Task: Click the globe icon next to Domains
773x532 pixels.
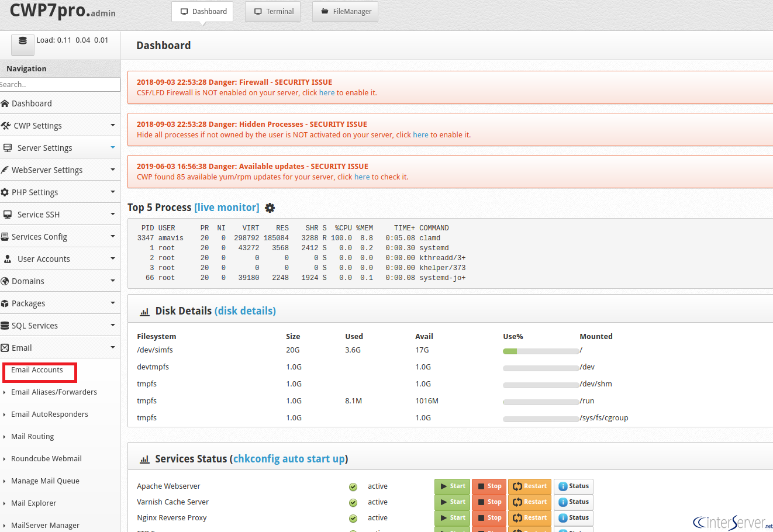Action: [x=5, y=281]
